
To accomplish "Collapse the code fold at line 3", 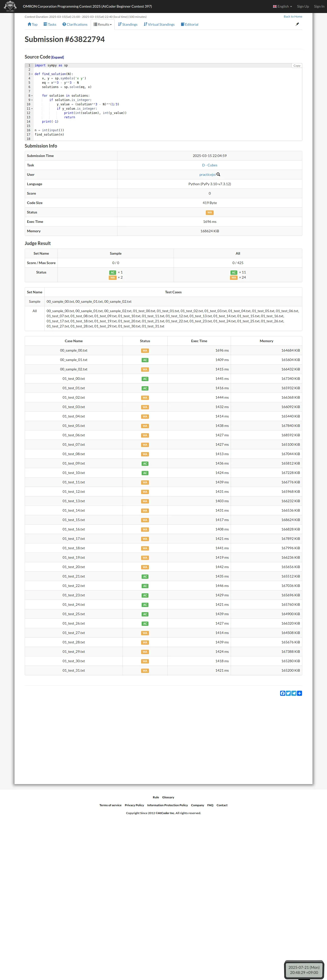I will coord(32,74).
